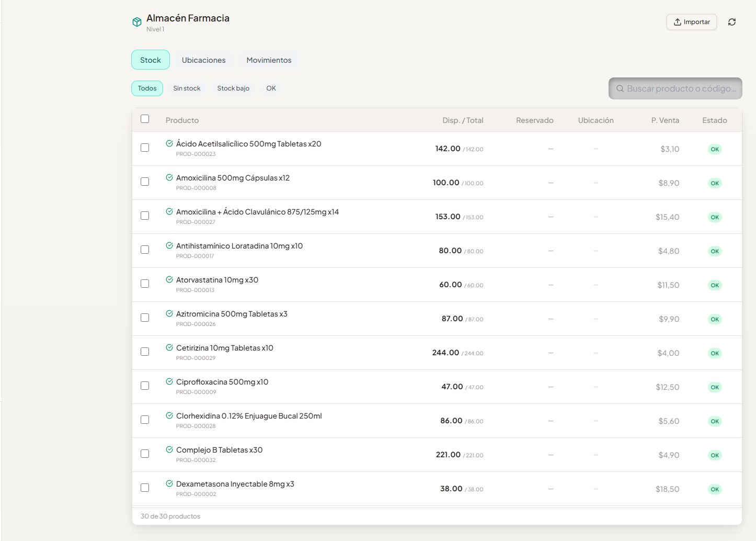
Task: Apply the Stock bajo filter
Action: (233, 88)
